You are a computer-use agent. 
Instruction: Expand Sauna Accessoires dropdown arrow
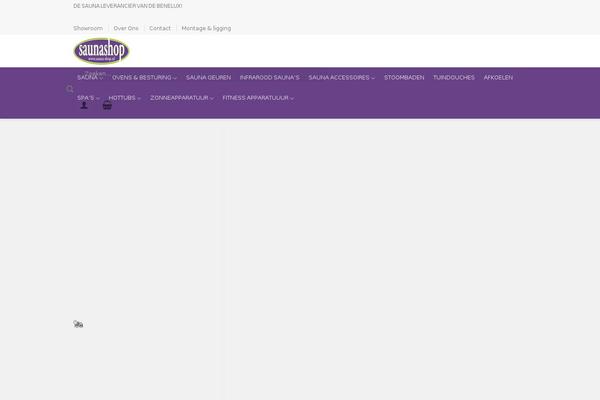pos(373,78)
